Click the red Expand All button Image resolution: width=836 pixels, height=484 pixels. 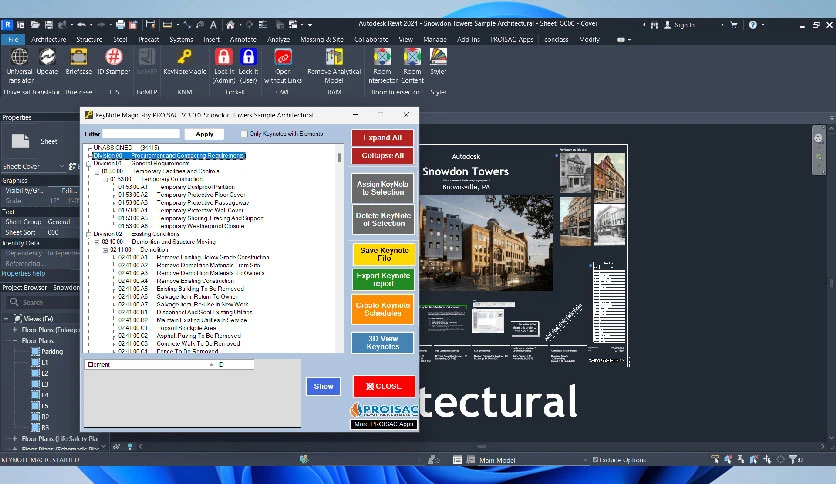(x=382, y=138)
